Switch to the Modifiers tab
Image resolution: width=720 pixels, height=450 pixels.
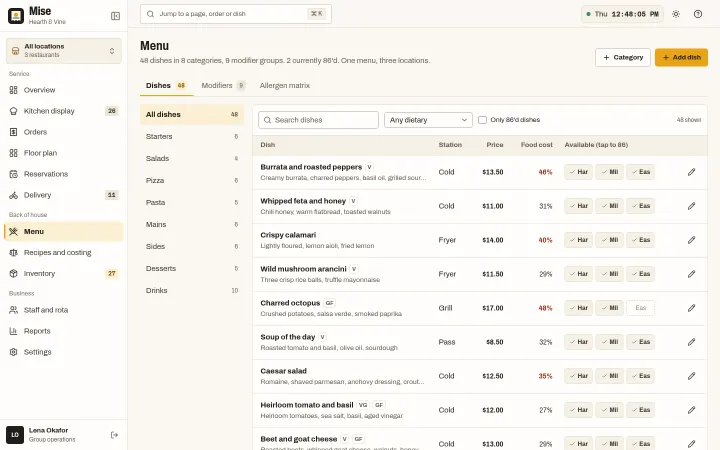tap(223, 85)
